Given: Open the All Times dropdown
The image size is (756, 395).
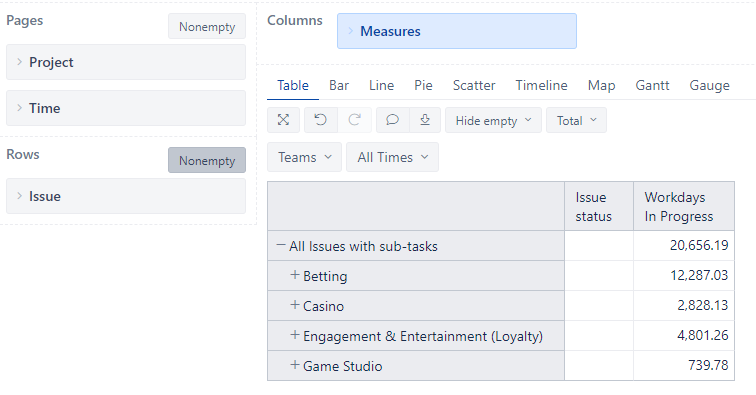Looking at the screenshot, I should (392, 157).
